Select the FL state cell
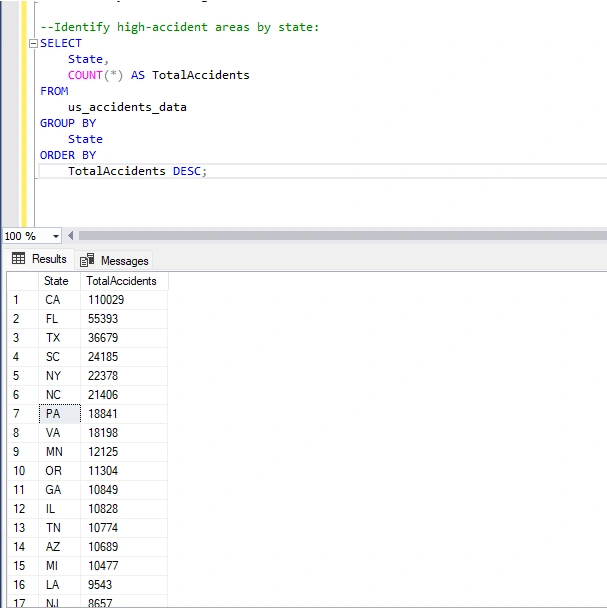The height and width of the screenshot is (608, 607). point(59,319)
